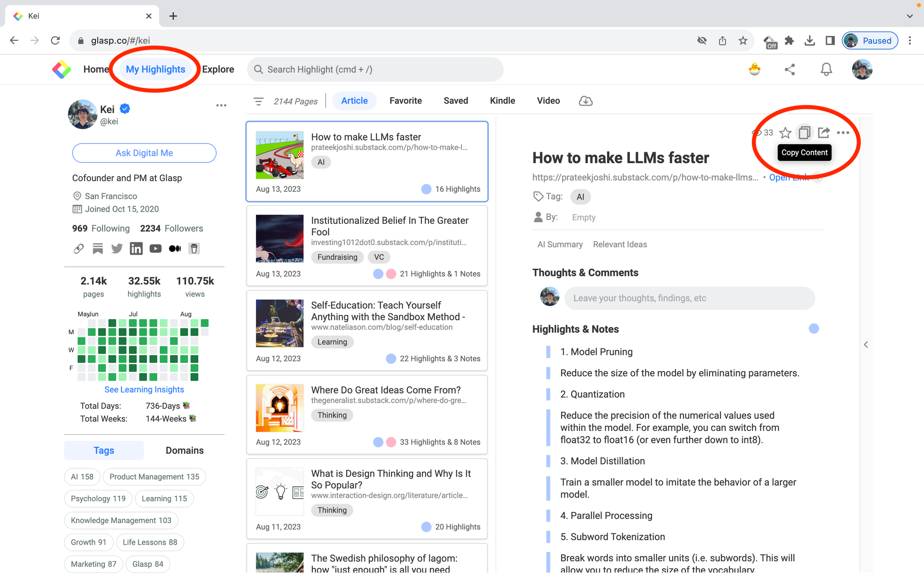The height and width of the screenshot is (578, 924).
Task: Open the Medium profile icon
Action: (x=175, y=249)
